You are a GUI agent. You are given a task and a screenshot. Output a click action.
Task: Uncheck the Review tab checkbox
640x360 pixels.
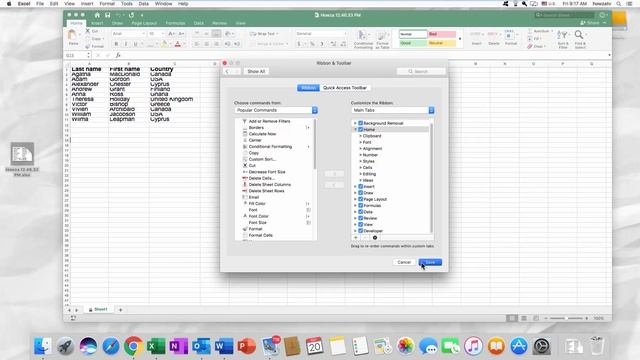[360, 218]
